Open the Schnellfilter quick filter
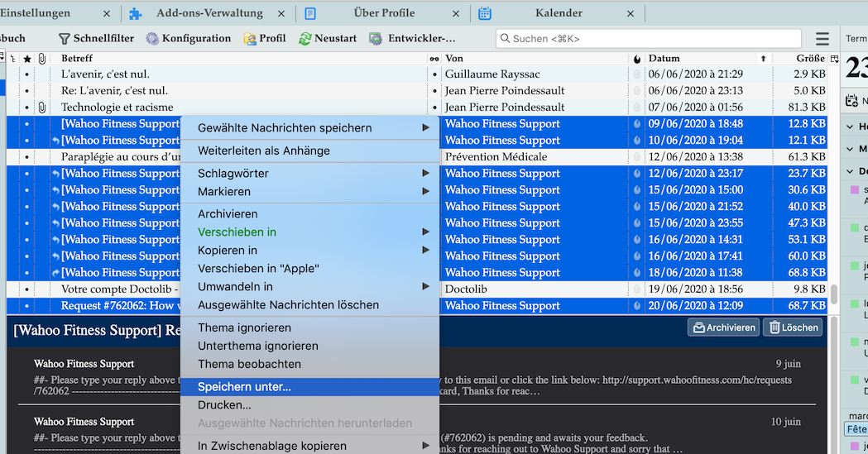The image size is (868, 454). (x=96, y=39)
